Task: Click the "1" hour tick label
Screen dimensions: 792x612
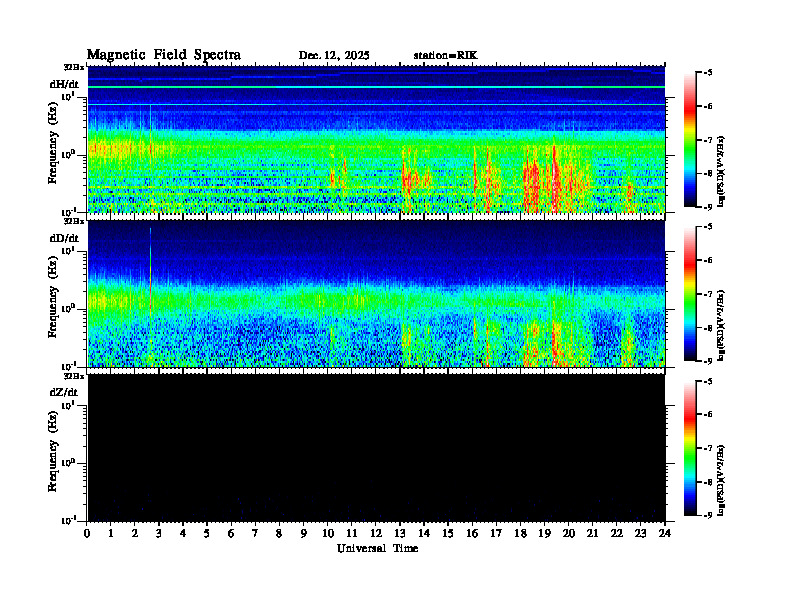Action: pos(111,534)
